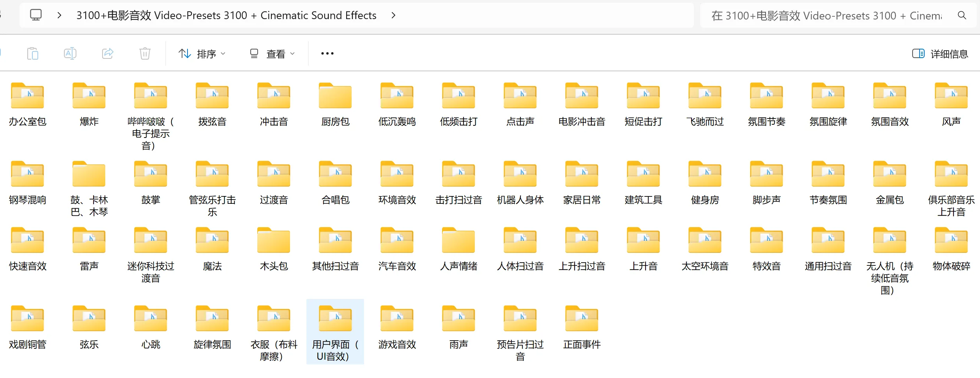Screen dimensions: 980x378
Task: Click the Rename icon in toolbar
Action: (70, 53)
